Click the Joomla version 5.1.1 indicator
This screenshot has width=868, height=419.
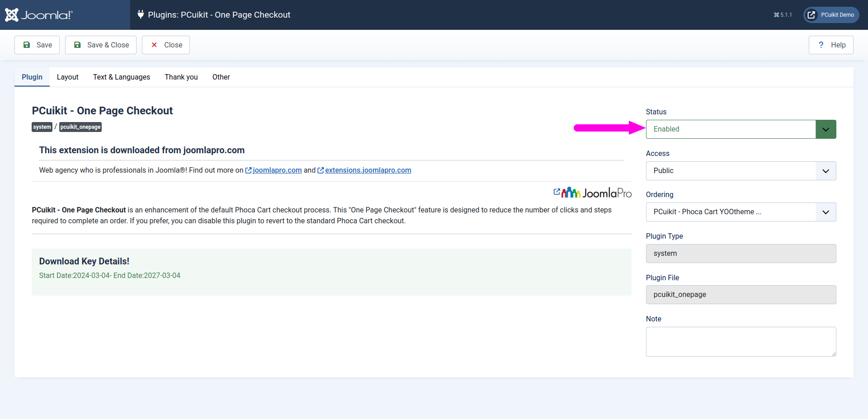coord(783,15)
